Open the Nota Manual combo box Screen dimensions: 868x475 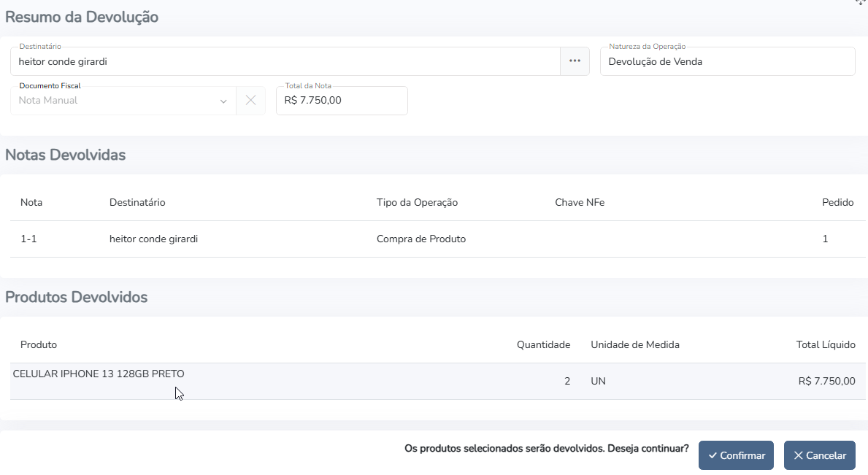coord(117,101)
